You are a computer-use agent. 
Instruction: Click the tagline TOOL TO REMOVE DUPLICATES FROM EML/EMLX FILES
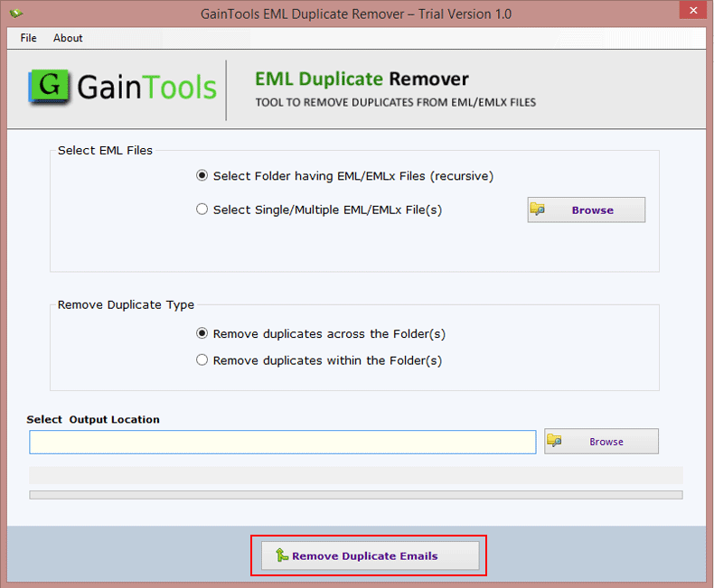395,102
